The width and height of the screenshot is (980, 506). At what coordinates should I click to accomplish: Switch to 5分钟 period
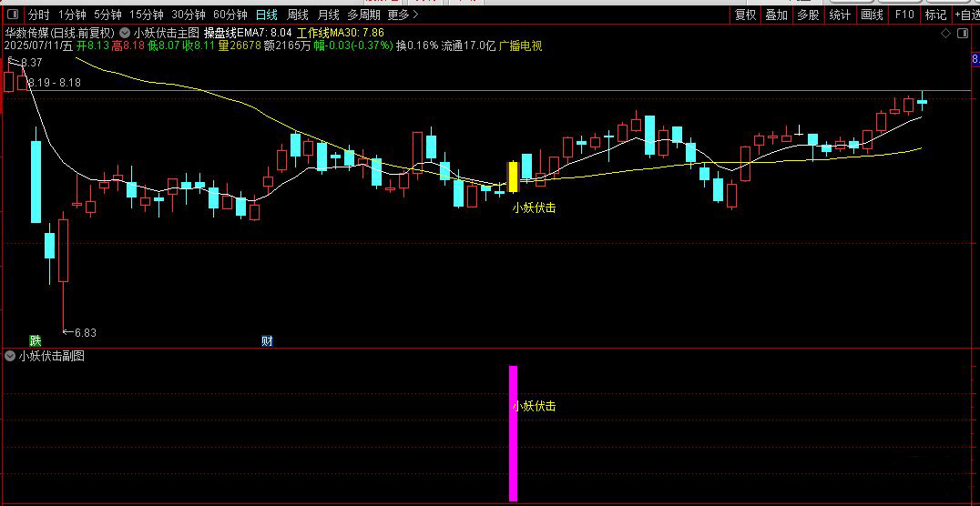[x=108, y=15]
